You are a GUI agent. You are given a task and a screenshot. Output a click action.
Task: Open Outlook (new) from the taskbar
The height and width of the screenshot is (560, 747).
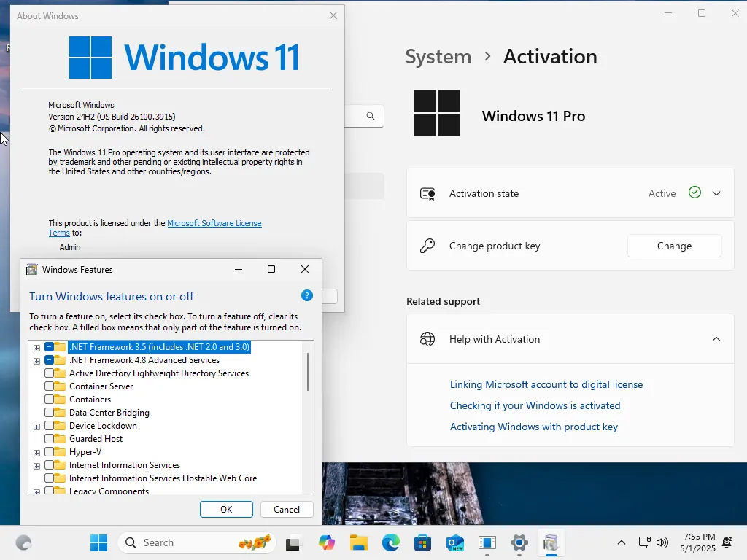pyautogui.click(x=455, y=542)
